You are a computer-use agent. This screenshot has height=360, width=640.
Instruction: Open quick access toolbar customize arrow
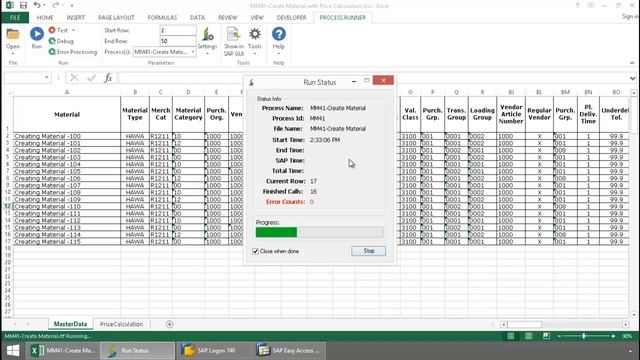pos(72,6)
